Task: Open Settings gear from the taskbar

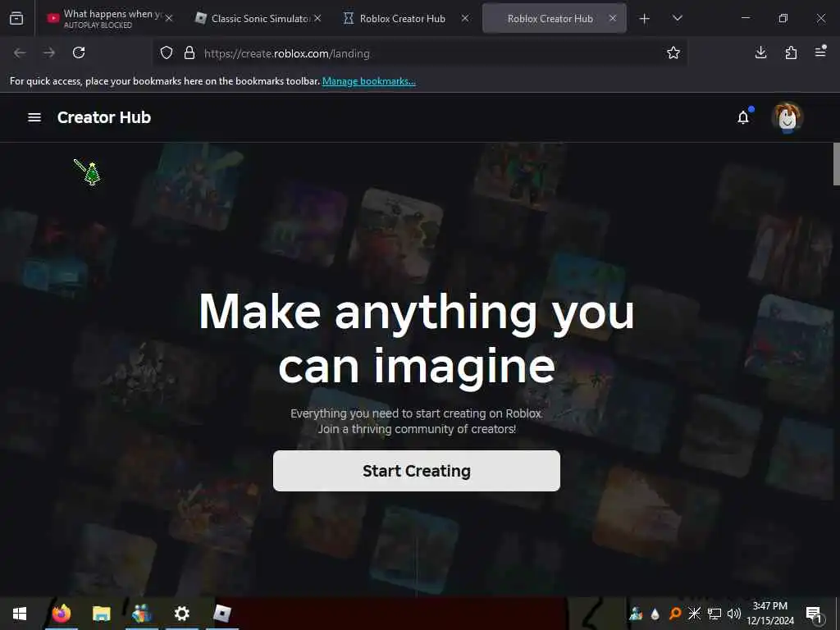Action: pyautogui.click(x=181, y=614)
